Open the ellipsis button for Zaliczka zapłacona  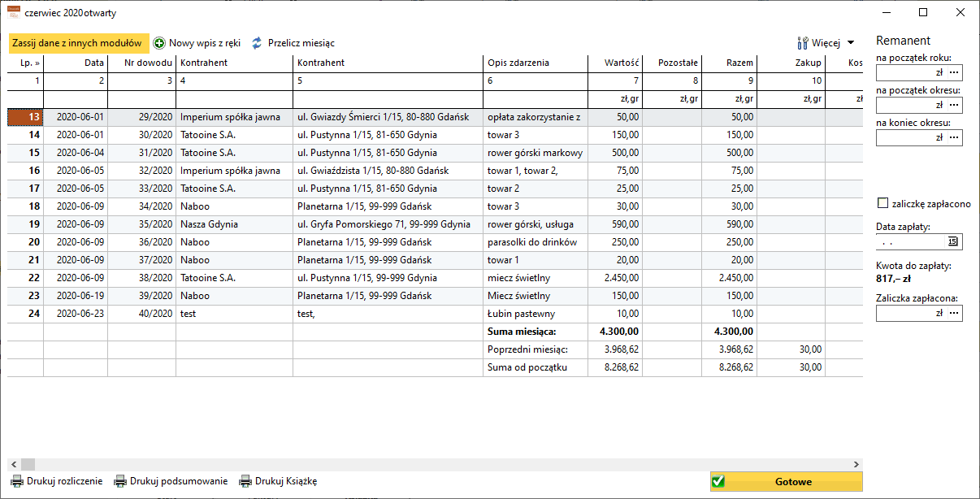click(x=953, y=313)
